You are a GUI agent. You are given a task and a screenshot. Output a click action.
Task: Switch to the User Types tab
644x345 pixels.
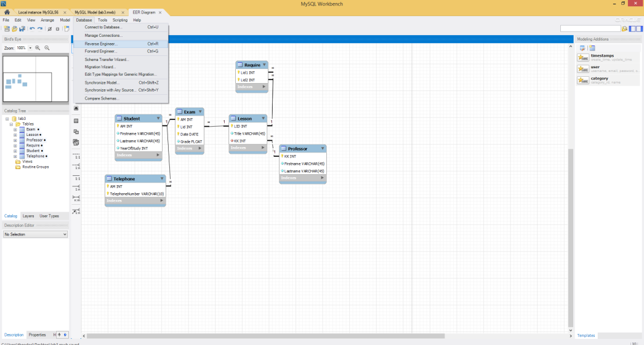(x=49, y=216)
